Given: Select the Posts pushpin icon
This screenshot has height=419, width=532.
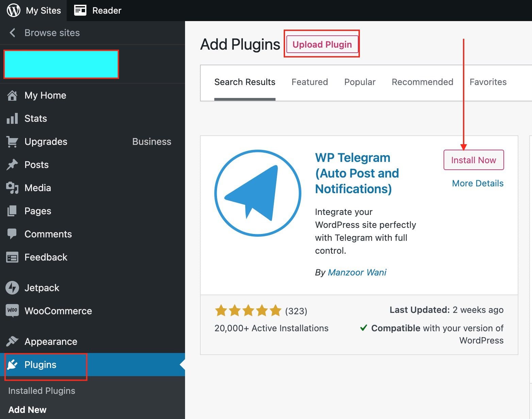Looking at the screenshot, I should (x=12, y=165).
